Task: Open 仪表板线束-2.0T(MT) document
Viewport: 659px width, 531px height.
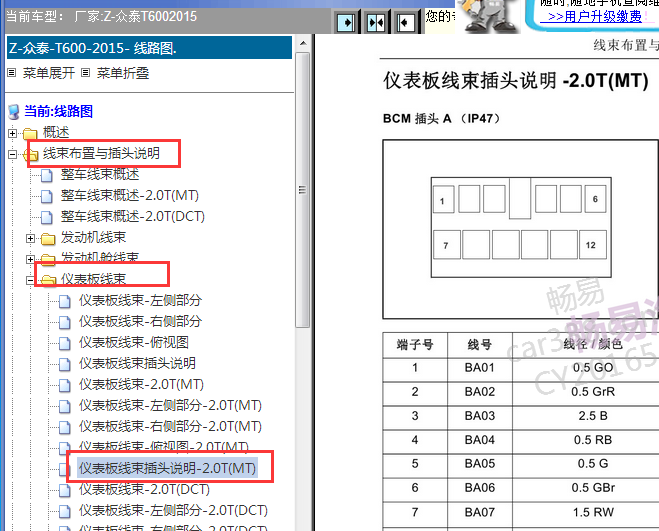Action: (x=141, y=384)
